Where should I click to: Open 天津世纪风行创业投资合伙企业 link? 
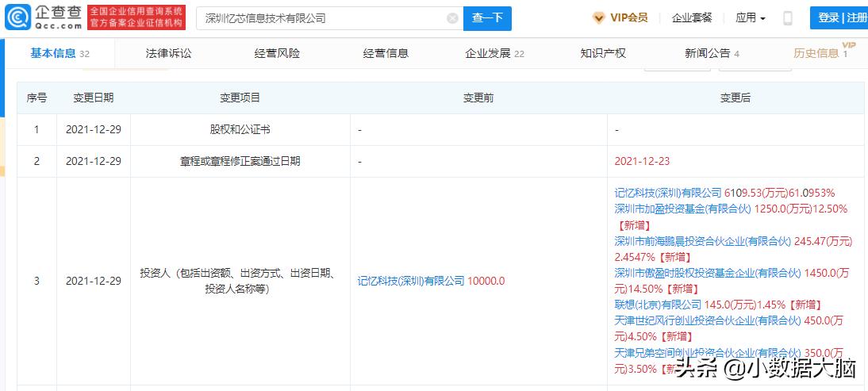click(x=708, y=320)
